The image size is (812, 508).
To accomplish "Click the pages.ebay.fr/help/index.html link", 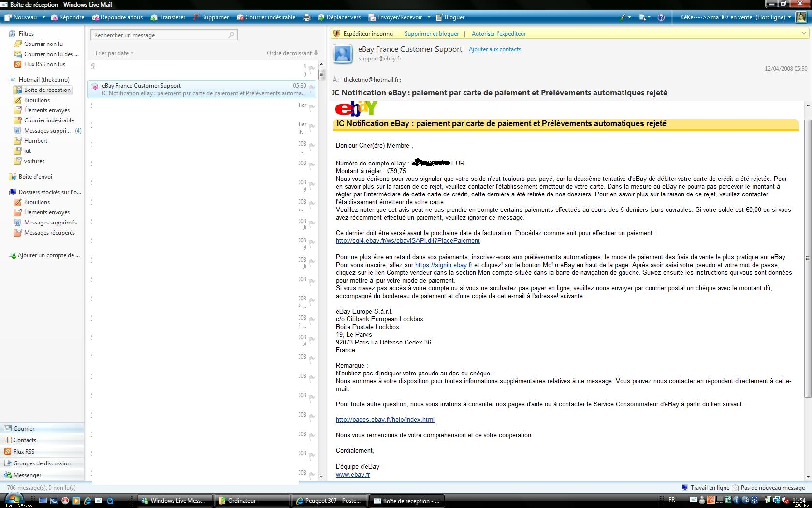I will [x=385, y=420].
